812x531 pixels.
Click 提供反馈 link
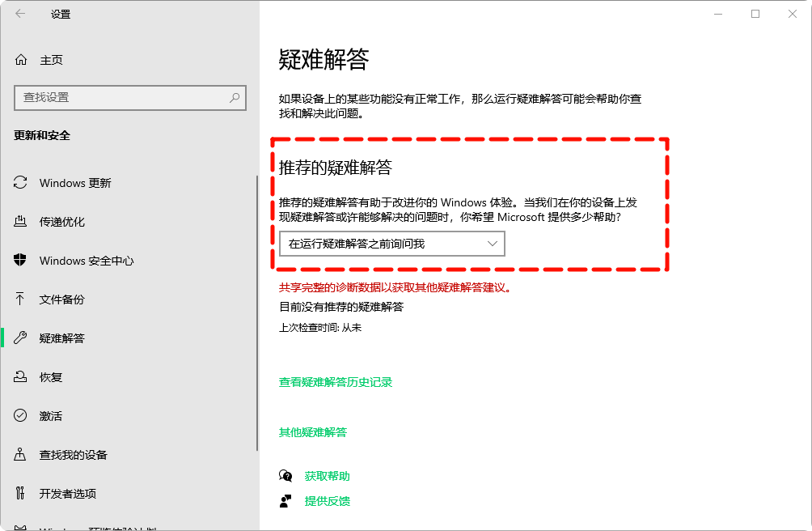tap(327, 501)
